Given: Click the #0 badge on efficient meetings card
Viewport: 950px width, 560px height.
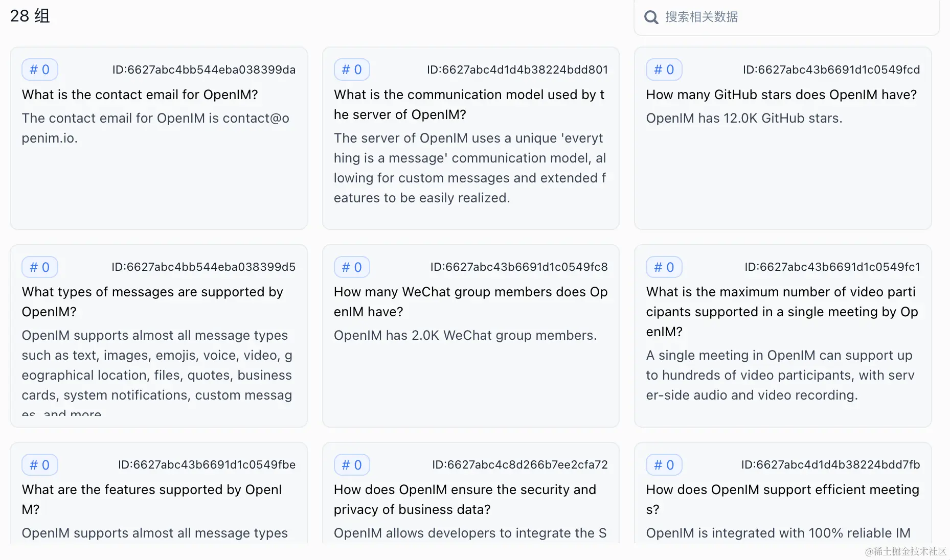Looking at the screenshot, I should [664, 465].
